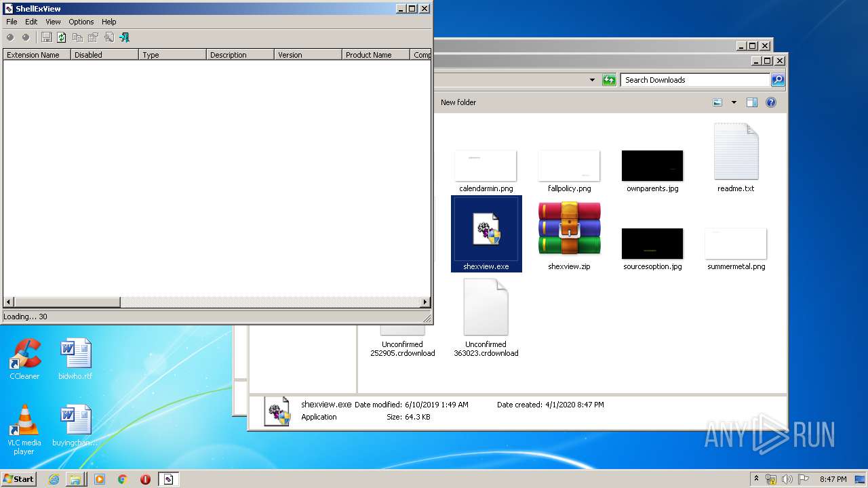
Task: Open Properties using ShellExView toolbar icon
Action: pos(93,37)
